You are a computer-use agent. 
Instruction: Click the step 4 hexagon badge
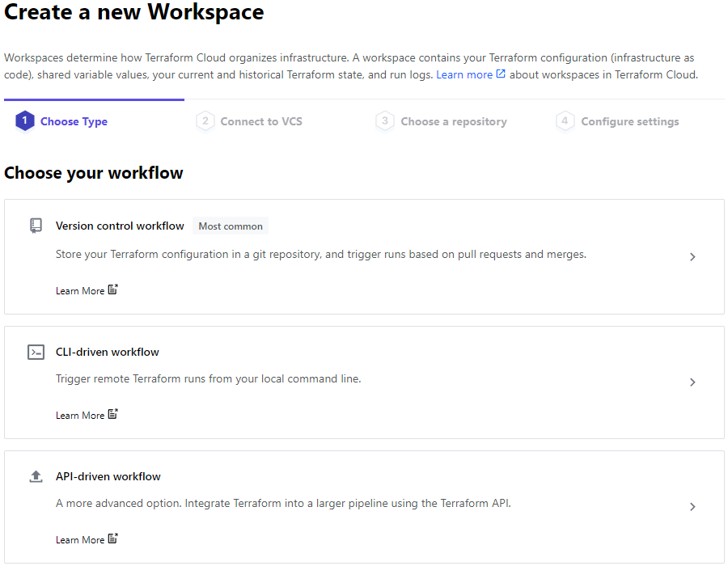coord(565,121)
